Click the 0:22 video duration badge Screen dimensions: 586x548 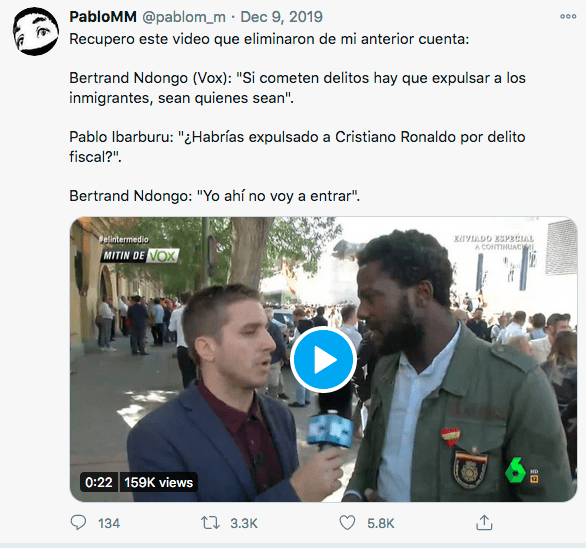pos(99,482)
